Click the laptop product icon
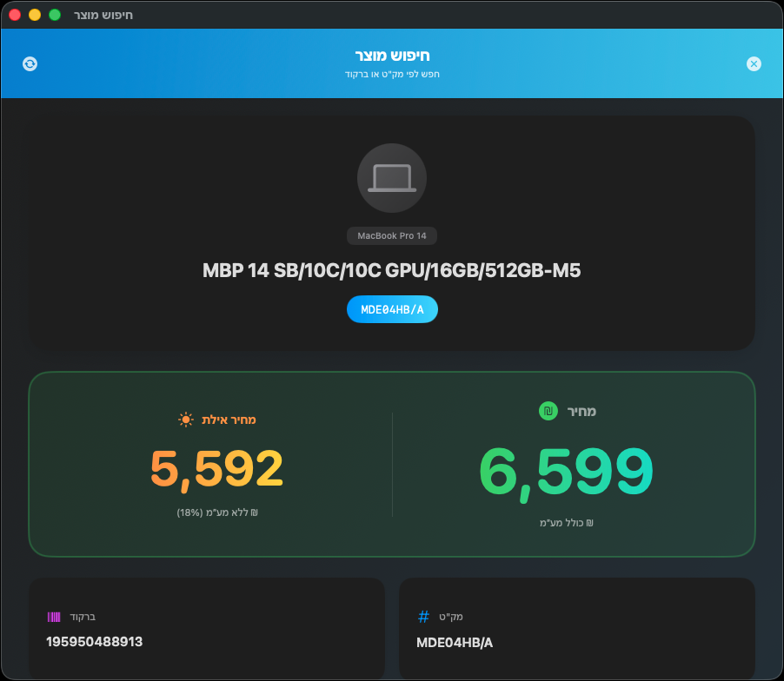 (392, 178)
